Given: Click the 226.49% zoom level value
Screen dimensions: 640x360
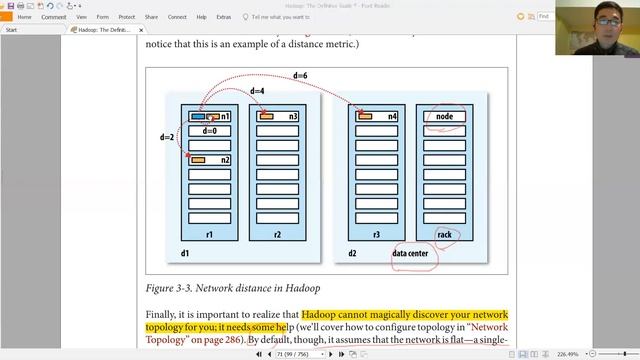Looking at the screenshot, I should [568, 354].
